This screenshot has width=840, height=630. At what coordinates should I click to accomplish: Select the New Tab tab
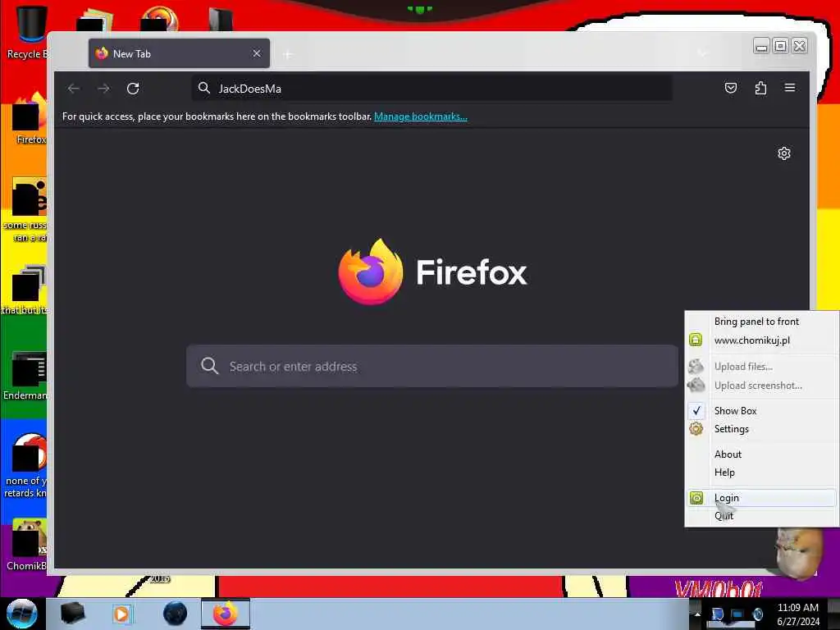pyautogui.click(x=179, y=53)
